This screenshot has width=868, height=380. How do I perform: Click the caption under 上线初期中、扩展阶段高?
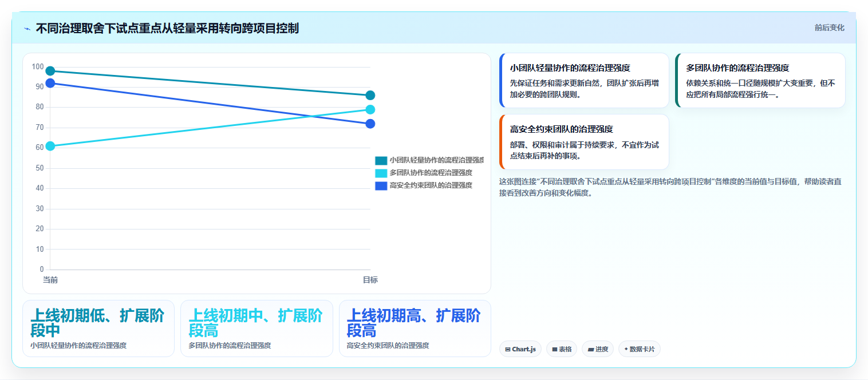pos(230,346)
